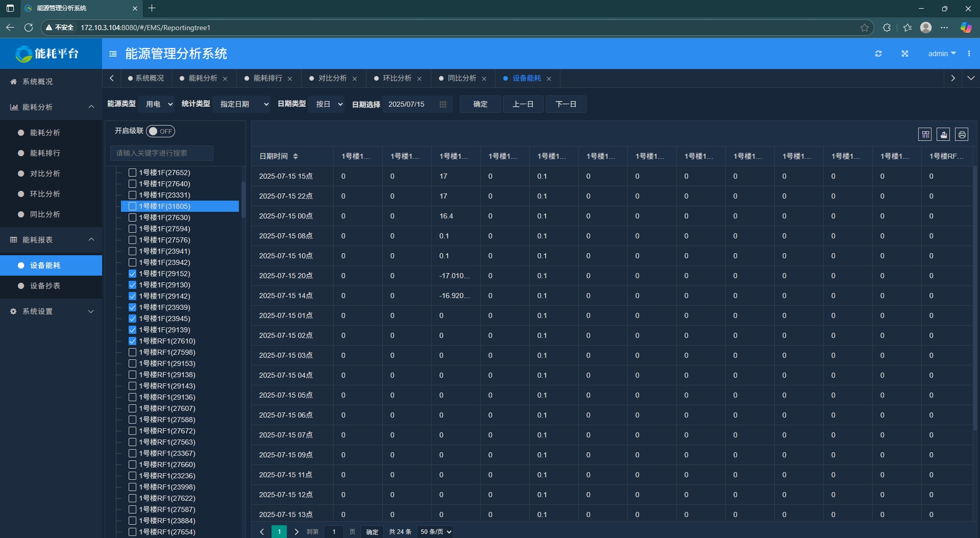Enter fullscreen with the expand icon
Viewport: 980px width, 538px height.
904,54
